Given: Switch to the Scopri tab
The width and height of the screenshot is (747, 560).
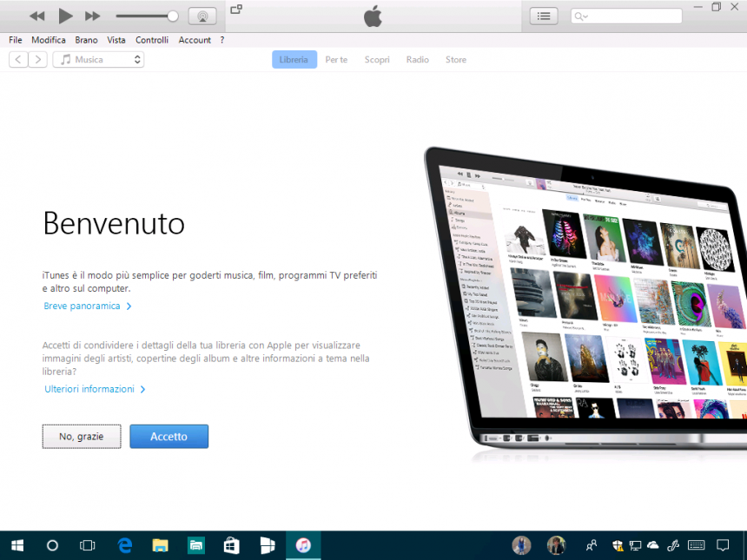Looking at the screenshot, I should pyautogui.click(x=377, y=60).
